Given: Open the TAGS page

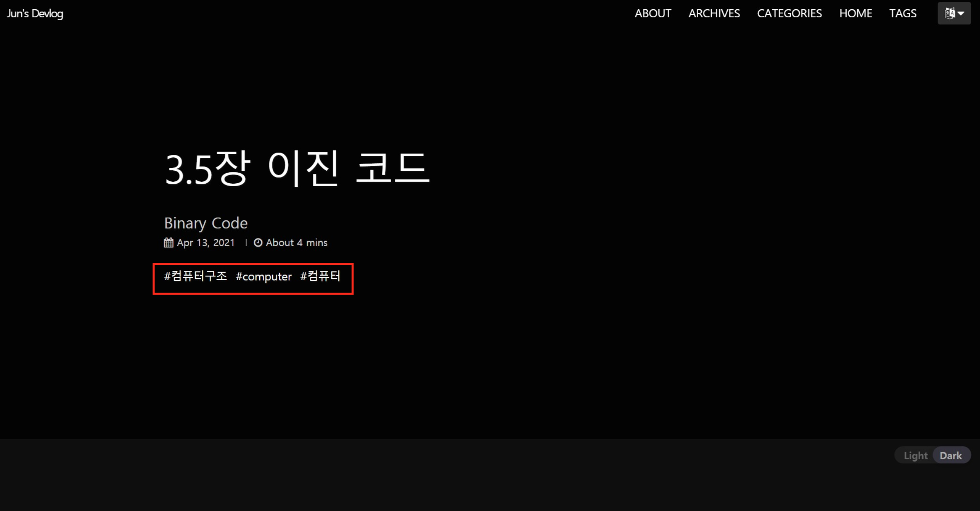Looking at the screenshot, I should [903, 13].
